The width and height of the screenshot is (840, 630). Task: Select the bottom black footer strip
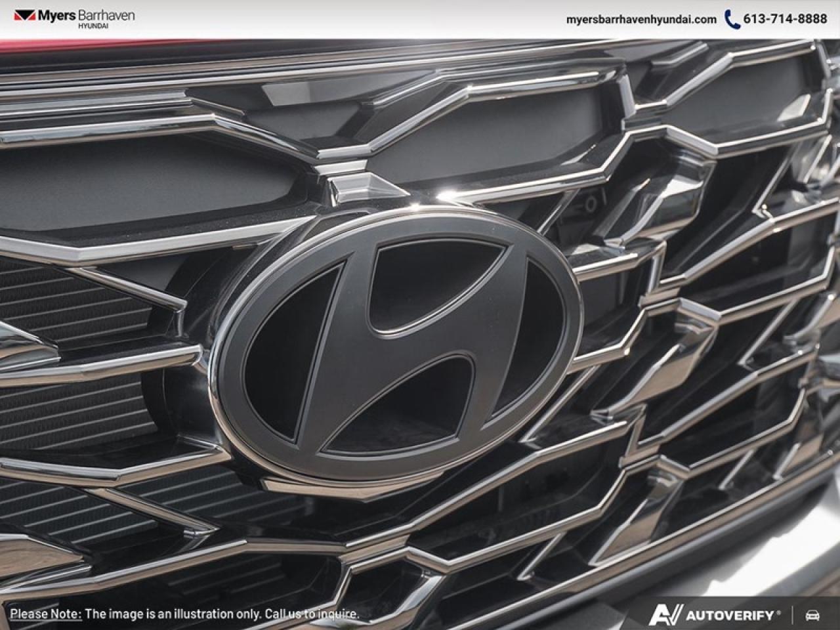tap(420, 615)
